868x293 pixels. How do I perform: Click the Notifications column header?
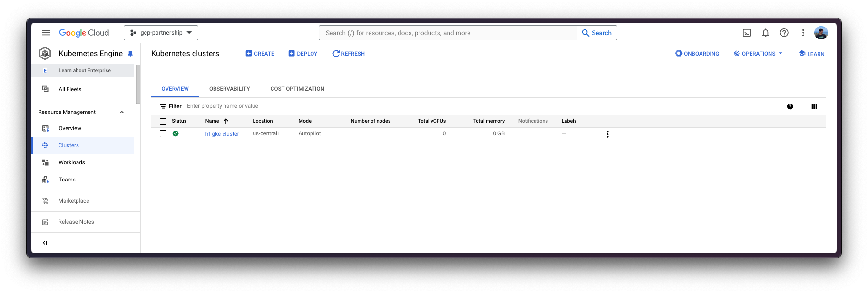point(533,121)
